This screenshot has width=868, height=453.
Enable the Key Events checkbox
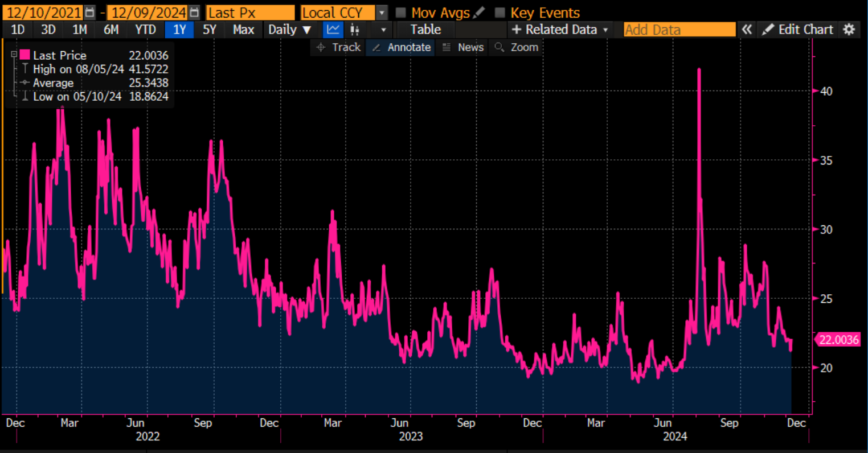click(500, 13)
